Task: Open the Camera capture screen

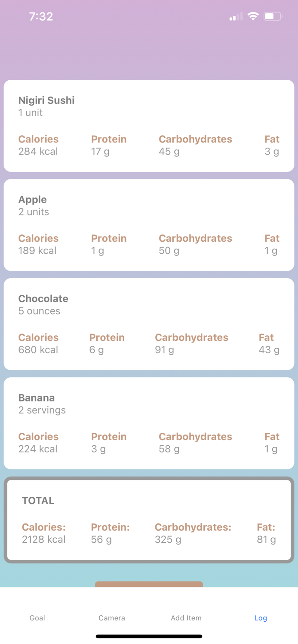Action: (111, 618)
